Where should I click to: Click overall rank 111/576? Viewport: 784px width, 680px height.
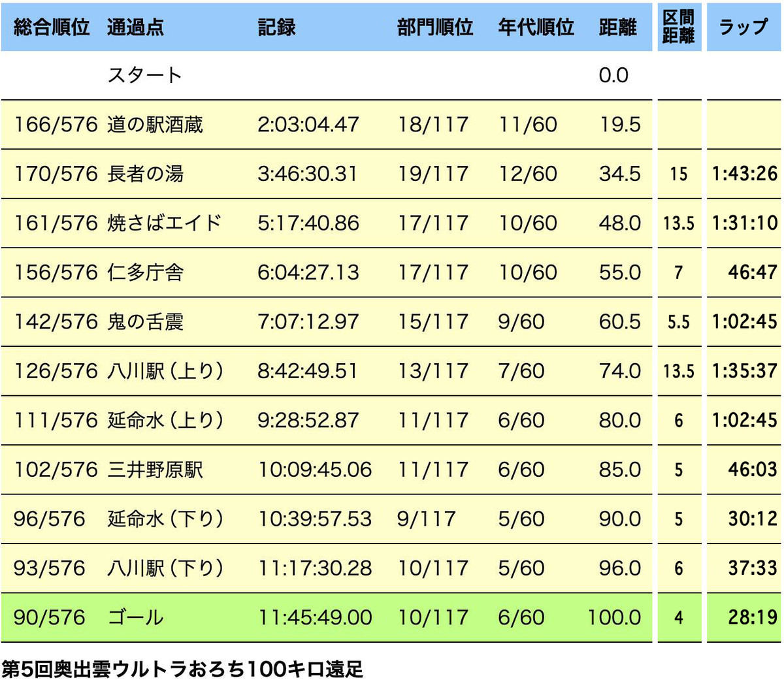coord(56,420)
